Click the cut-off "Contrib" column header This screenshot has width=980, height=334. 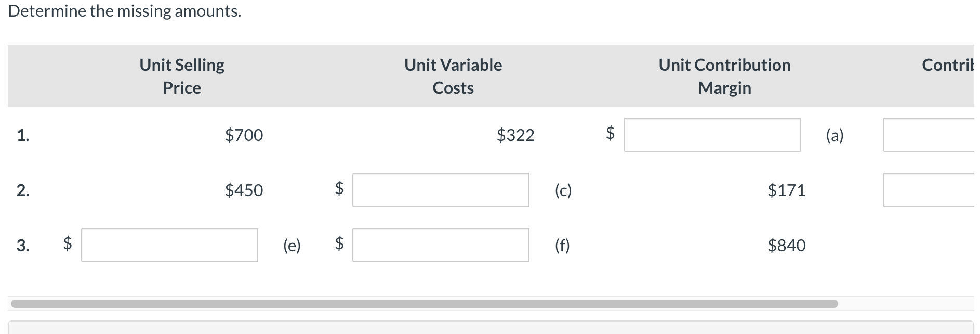[x=948, y=65]
